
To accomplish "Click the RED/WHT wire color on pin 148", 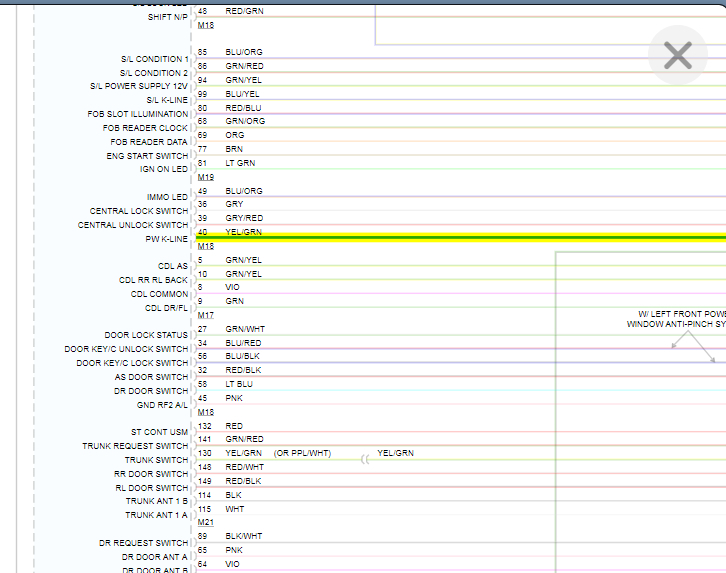I will click(244, 467).
